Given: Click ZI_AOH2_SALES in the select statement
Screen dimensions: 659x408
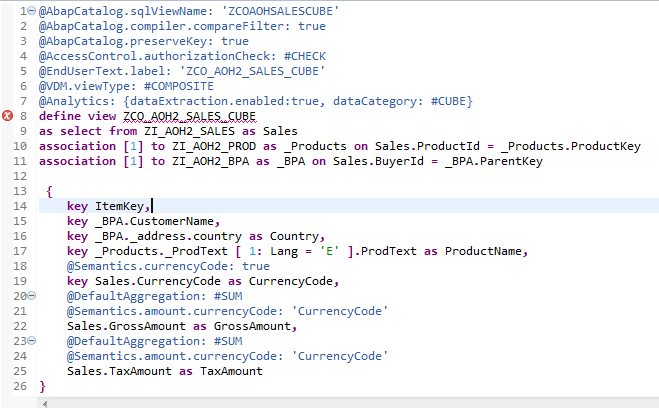Looking at the screenshot, I should 189,131.
